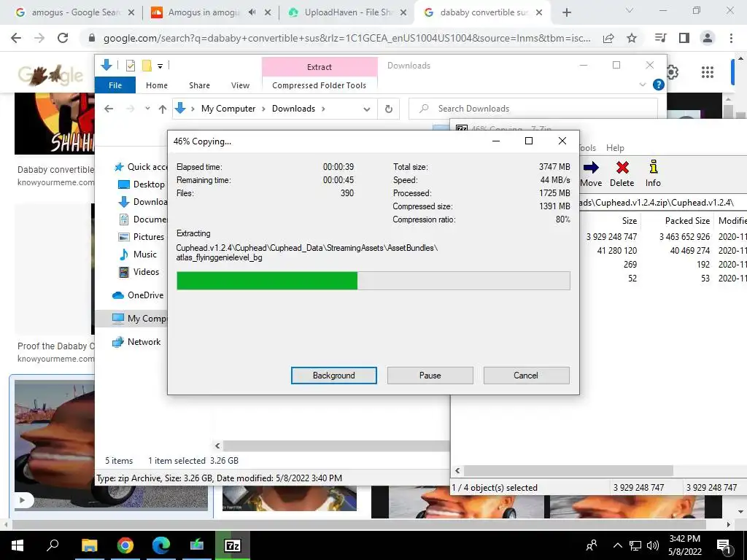Click the Search Downloads field
This screenshot has width=747, height=560.
(x=533, y=109)
